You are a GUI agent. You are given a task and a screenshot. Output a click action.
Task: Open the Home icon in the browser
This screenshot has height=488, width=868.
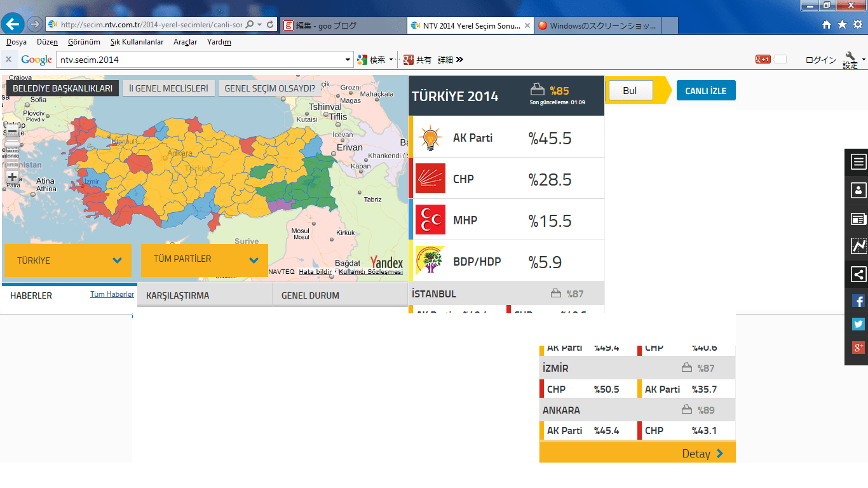click(x=827, y=25)
